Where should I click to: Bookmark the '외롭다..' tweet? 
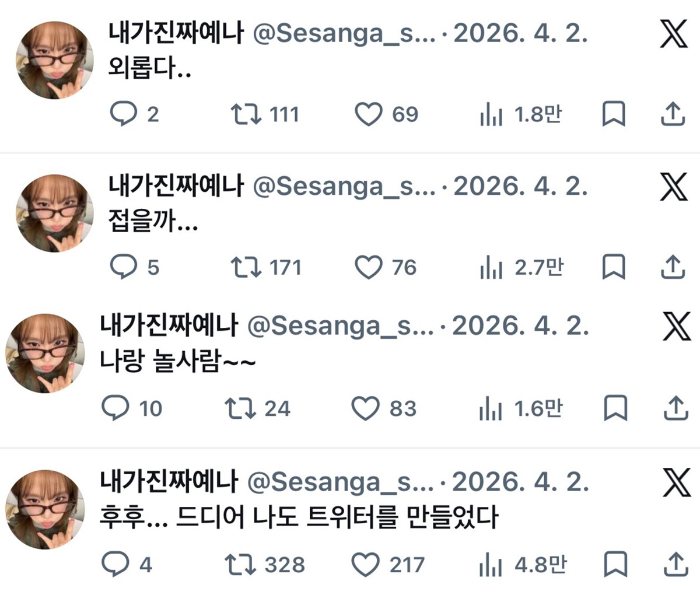point(614,114)
